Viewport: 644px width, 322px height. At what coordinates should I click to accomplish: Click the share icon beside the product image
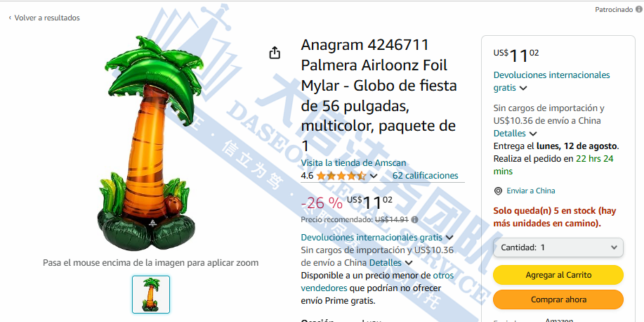[275, 52]
